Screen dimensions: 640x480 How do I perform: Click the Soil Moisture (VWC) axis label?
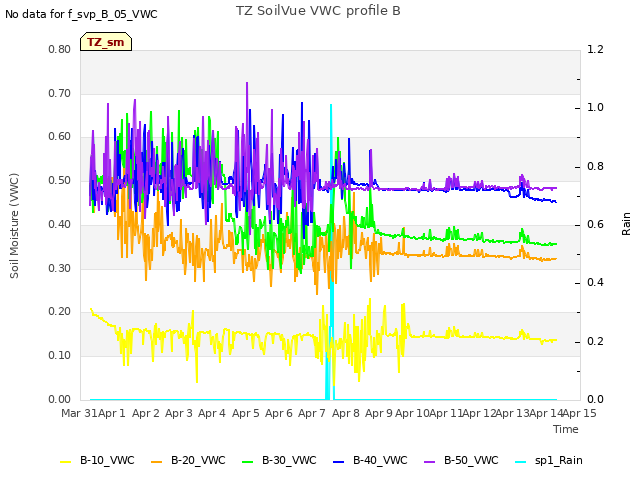(14, 226)
